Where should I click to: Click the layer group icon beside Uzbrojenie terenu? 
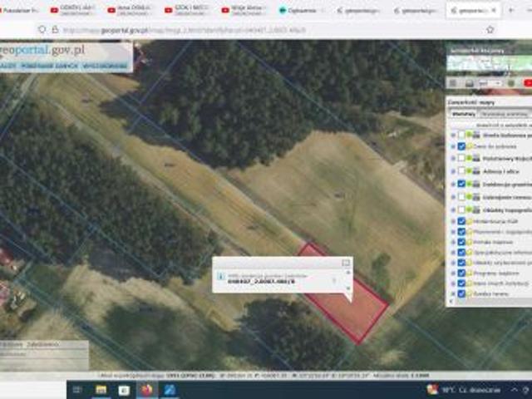[x=476, y=197]
